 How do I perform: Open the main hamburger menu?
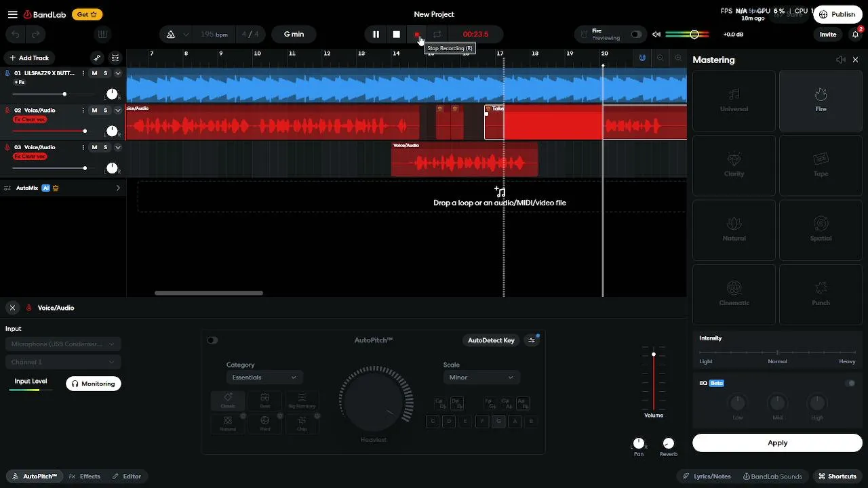coord(12,14)
